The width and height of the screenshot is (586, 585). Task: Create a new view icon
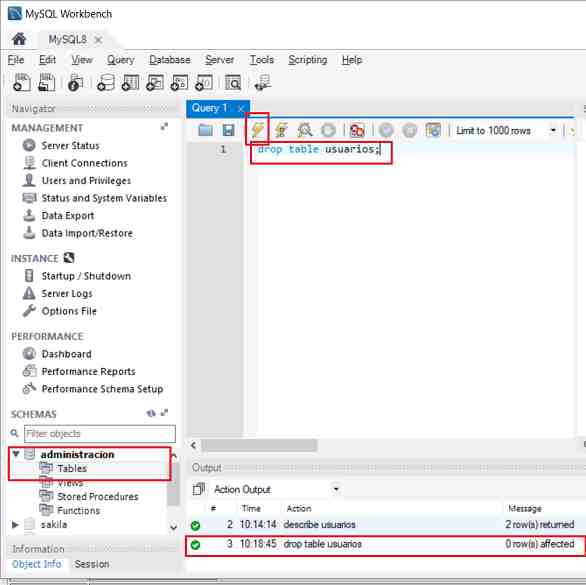pyautogui.click(x=155, y=83)
